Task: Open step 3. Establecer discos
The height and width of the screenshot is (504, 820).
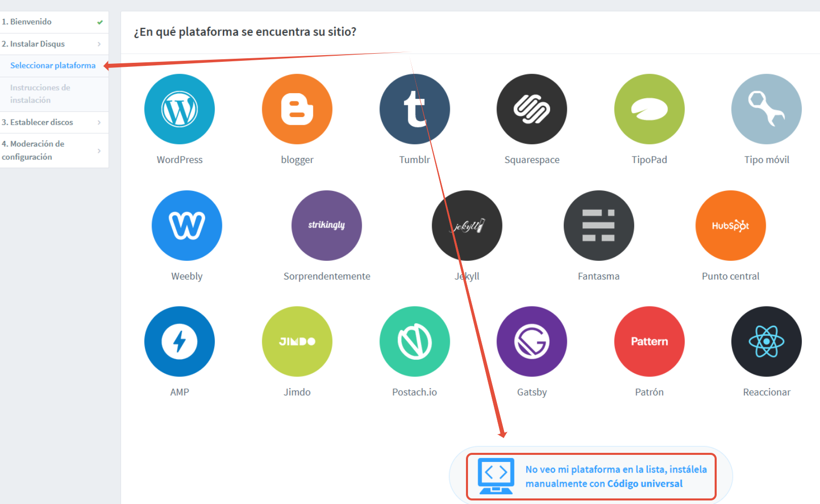Action: pos(54,123)
